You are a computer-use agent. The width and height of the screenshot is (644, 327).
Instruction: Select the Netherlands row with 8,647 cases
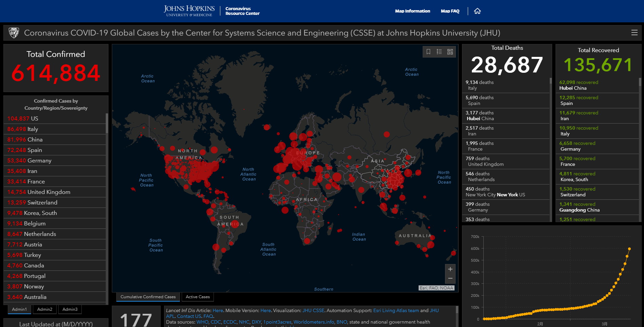(55, 234)
